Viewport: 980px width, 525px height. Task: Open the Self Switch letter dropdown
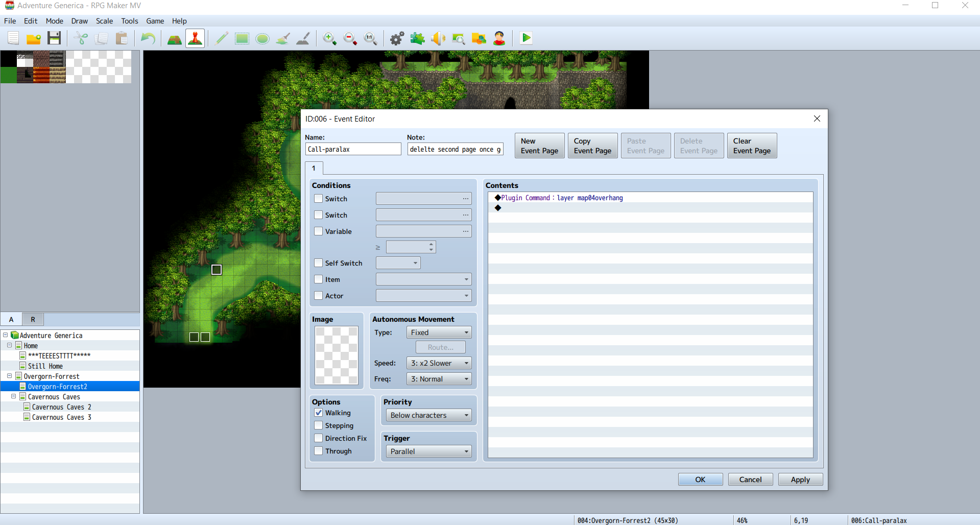click(x=398, y=263)
